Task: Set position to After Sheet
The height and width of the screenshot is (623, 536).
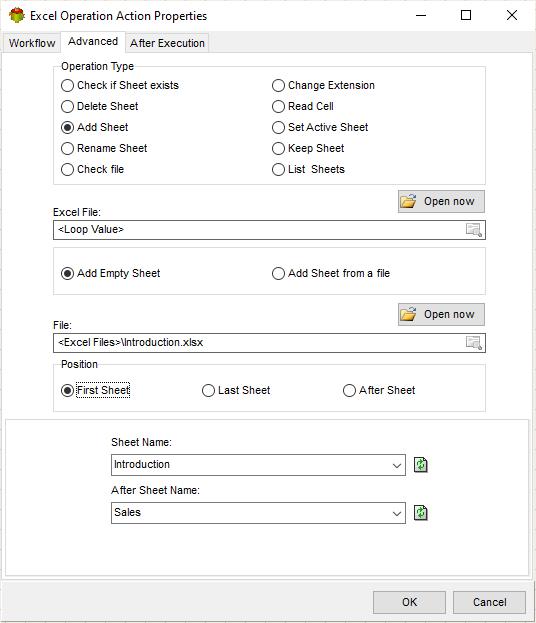Action: [x=379, y=390]
